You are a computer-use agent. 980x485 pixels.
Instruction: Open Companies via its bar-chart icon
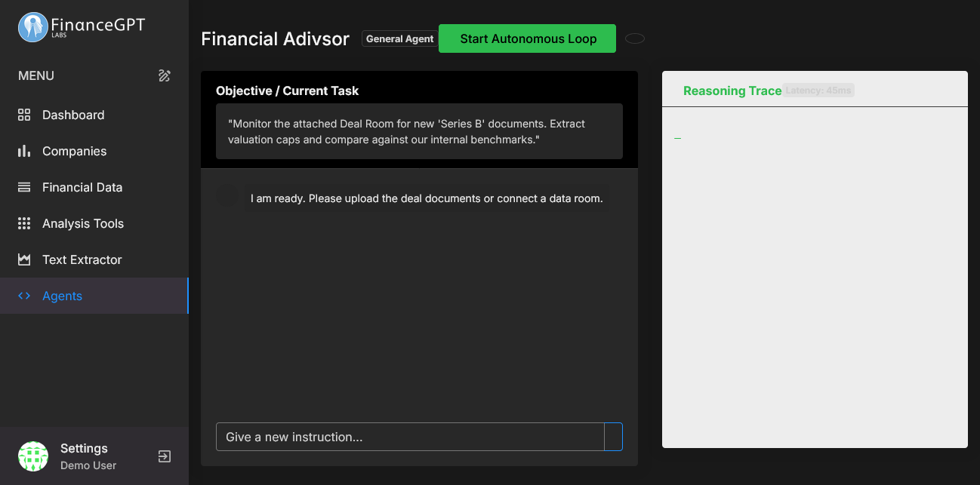pos(23,151)
